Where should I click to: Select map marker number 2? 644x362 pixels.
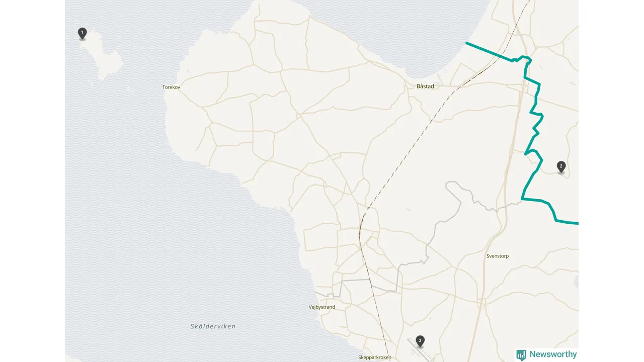(x=561, y=166)
